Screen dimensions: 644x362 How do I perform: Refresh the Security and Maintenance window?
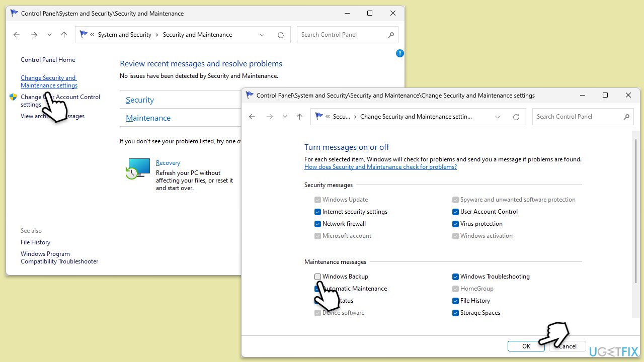point(281,35)
